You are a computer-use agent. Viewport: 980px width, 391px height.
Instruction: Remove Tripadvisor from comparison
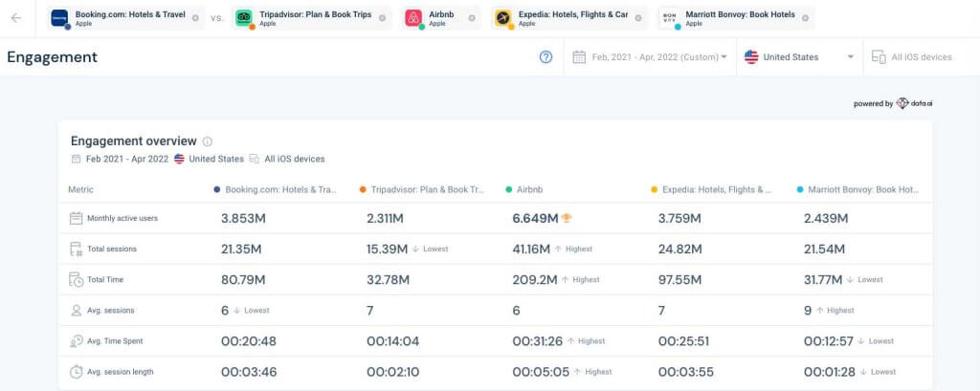coord(382,18)
